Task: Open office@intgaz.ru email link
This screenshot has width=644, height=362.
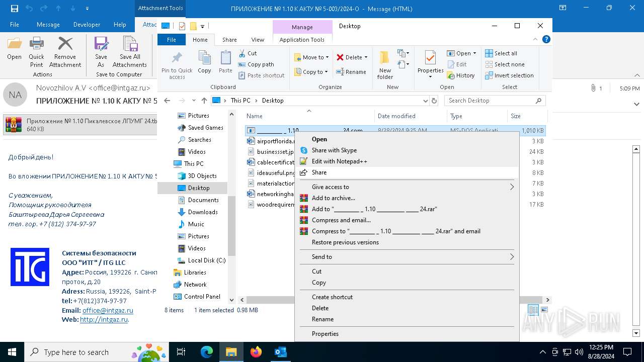Action: pyautogui.click(x=108, y=310)
